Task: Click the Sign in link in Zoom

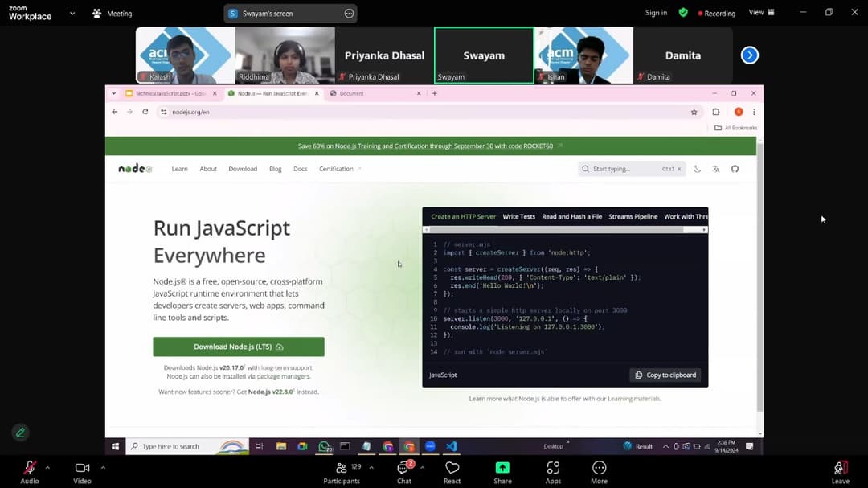Action: [656, 13]
